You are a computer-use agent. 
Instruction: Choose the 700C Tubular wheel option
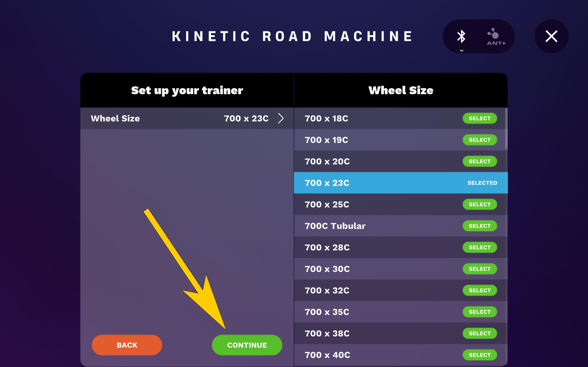[x=479, y=226]
